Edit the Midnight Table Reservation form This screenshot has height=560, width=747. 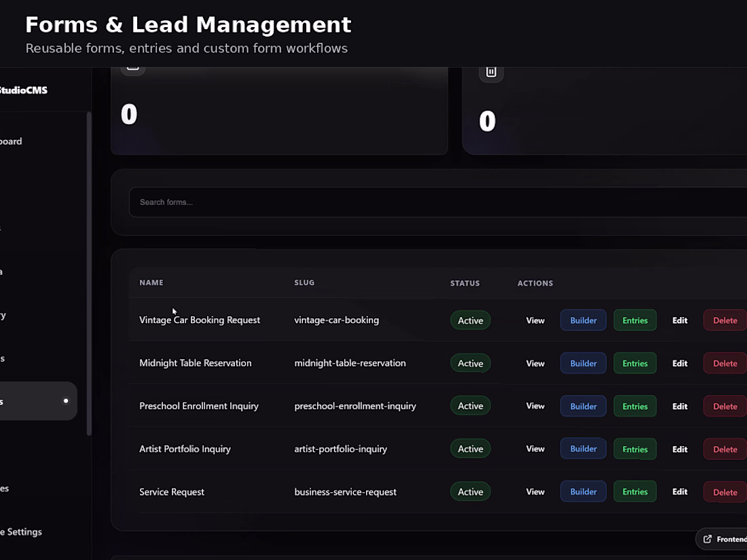(x=680, y=363)
